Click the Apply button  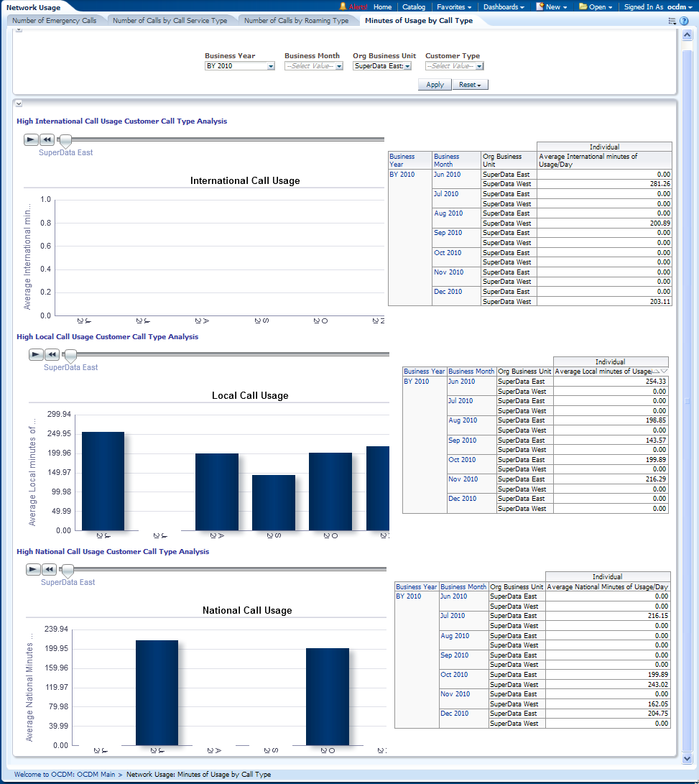pos(435,85)
